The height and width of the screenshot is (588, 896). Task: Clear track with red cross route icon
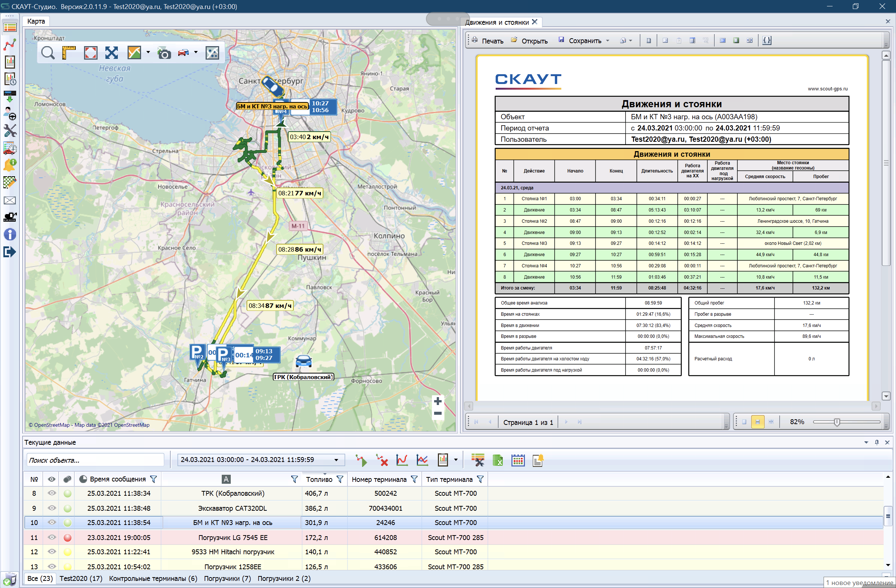(382, 460)
